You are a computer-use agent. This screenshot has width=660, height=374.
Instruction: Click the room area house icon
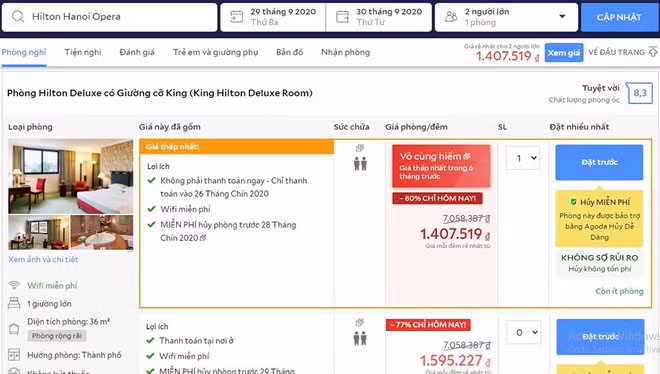[x=14, y=329]
